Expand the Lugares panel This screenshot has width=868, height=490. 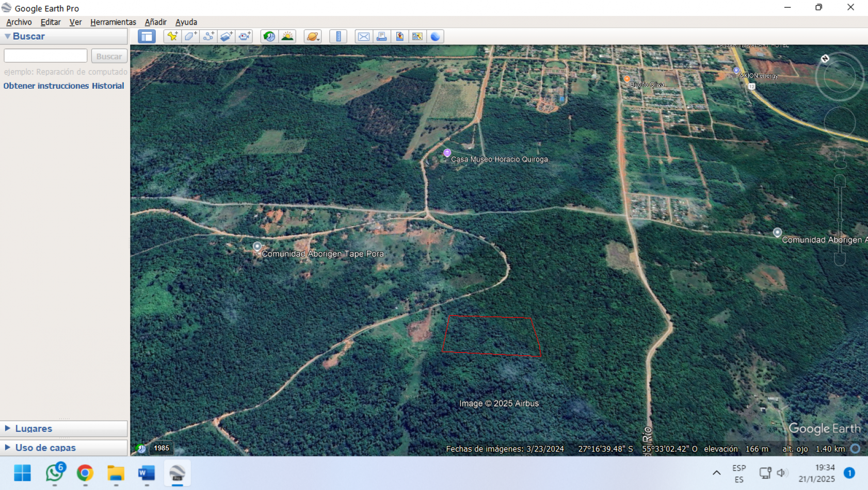point(8,428)
